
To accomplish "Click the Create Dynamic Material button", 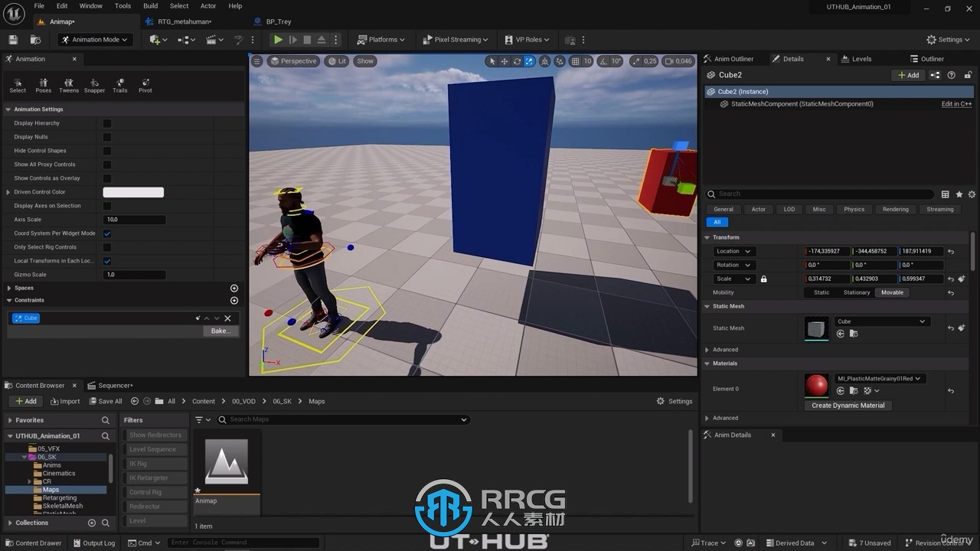I will coord(848,406).
